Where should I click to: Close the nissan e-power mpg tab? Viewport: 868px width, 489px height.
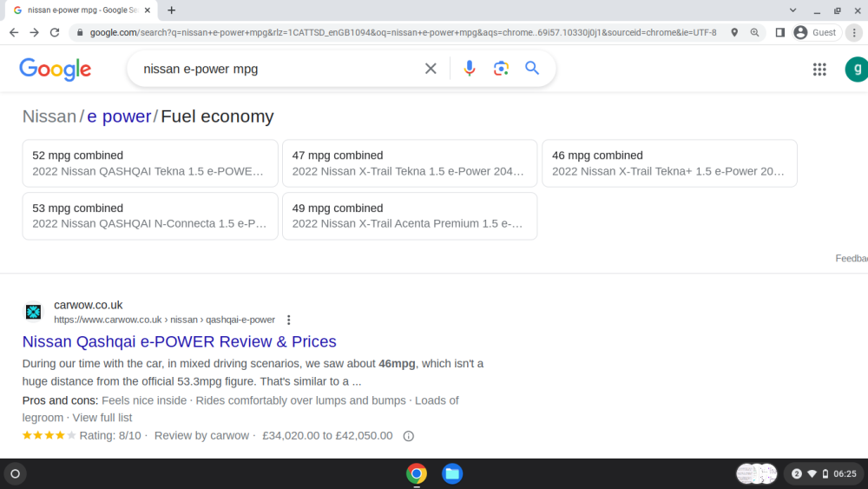[x=148, y=10]
